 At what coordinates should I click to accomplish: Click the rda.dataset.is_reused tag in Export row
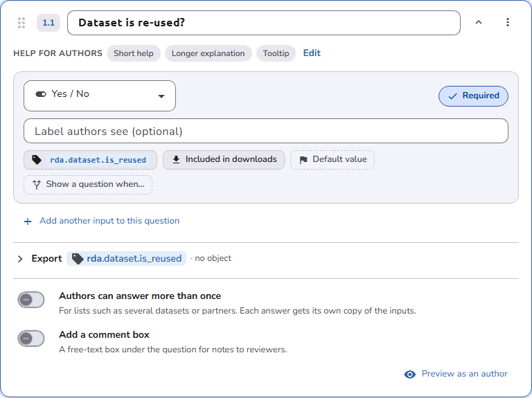point(126,259)
